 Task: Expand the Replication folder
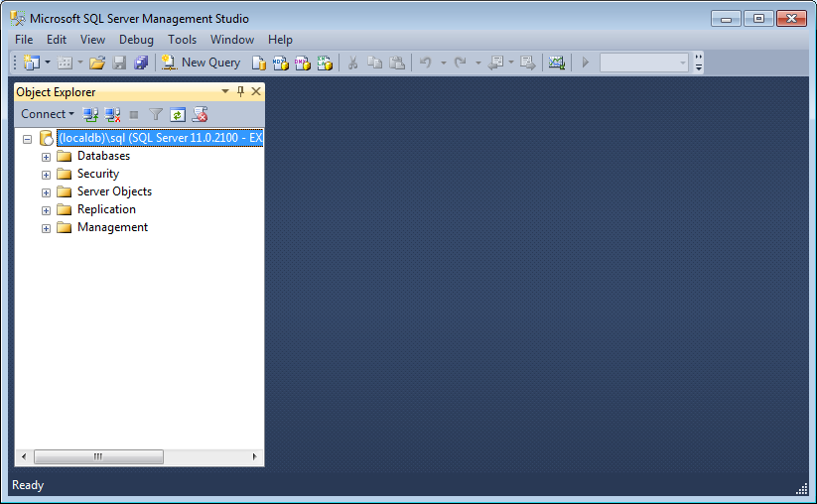point(46,210)
